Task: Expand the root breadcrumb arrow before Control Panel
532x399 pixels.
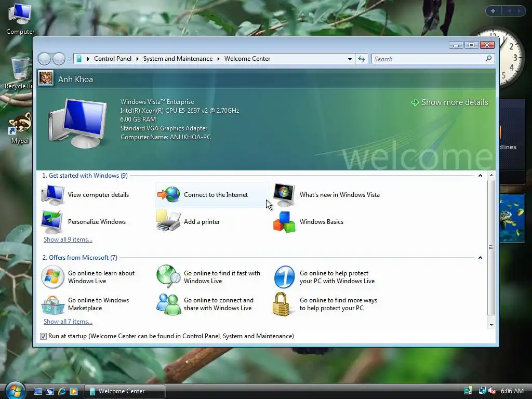Action: [88, 59]
